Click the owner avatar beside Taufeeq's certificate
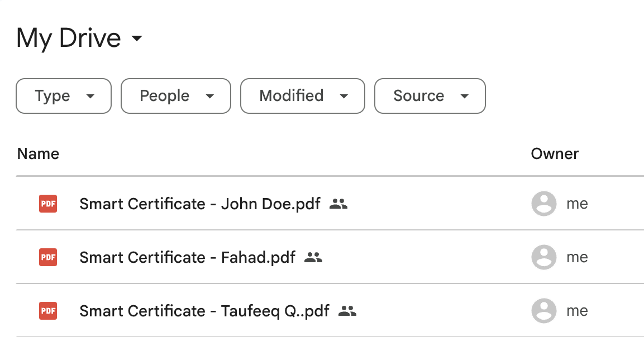644x337 pixels. point(543,311)
